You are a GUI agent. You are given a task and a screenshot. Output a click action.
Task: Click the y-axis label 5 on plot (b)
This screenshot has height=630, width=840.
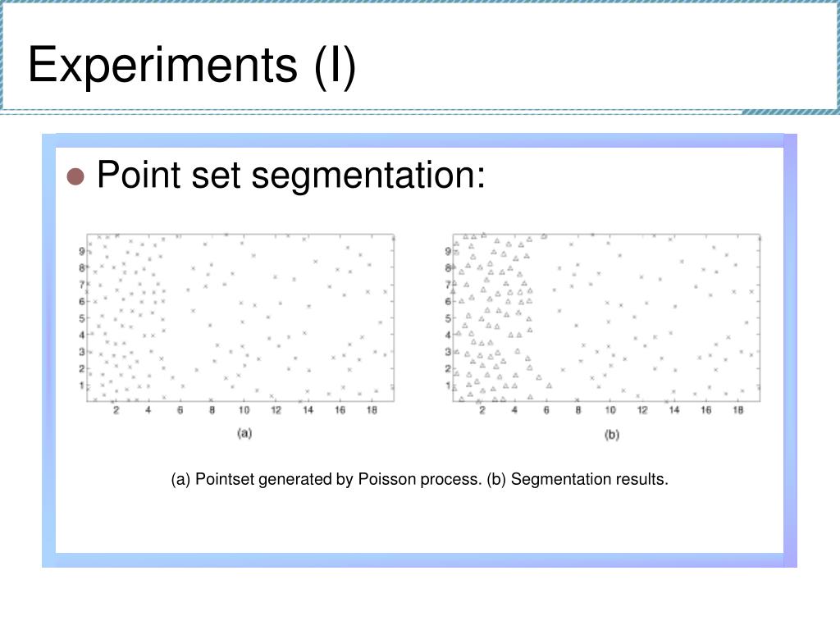(x=448, y=318)
